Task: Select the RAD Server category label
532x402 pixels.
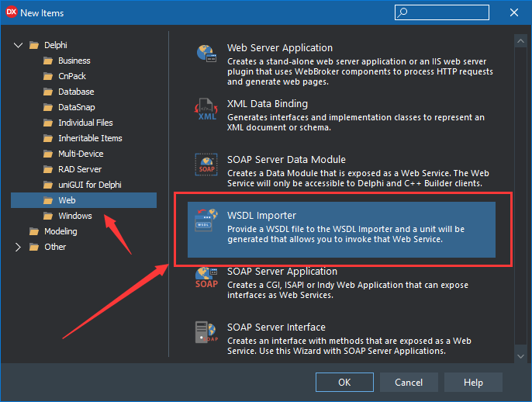Action: (80, 169)
